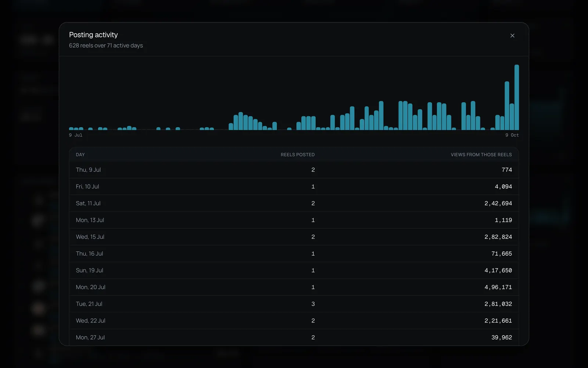Click the views value 71,665

pyautogui.click(x=502, y=254)
